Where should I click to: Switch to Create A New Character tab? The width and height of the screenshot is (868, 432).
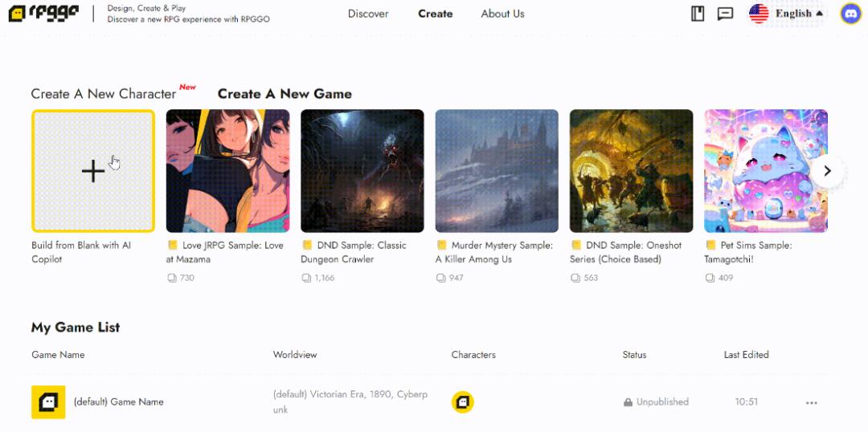(104, 94)
